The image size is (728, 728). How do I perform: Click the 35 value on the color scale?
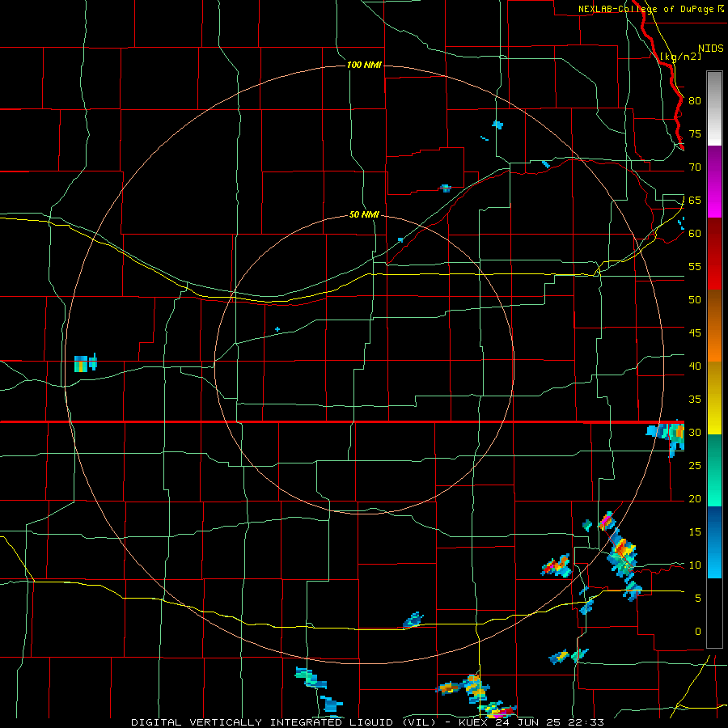click(695, 400)
